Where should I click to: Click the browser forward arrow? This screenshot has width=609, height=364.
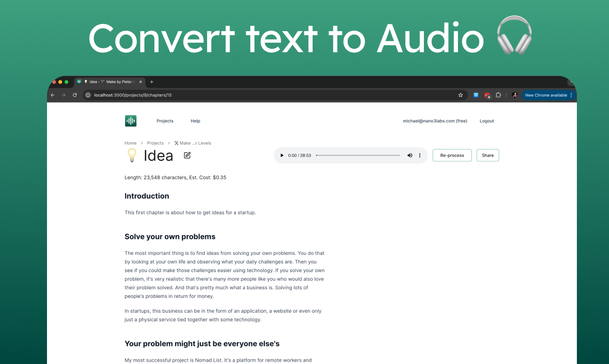point(64,95)
